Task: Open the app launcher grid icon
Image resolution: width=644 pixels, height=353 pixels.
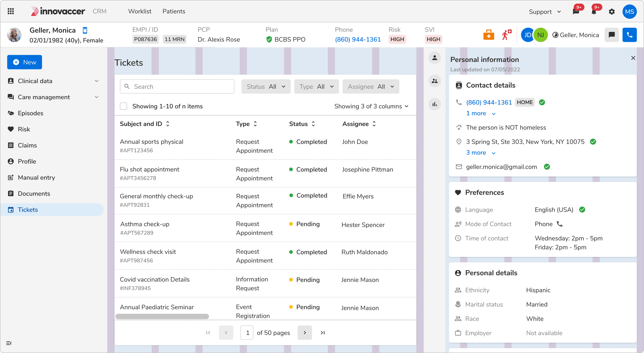Action: 11,11
